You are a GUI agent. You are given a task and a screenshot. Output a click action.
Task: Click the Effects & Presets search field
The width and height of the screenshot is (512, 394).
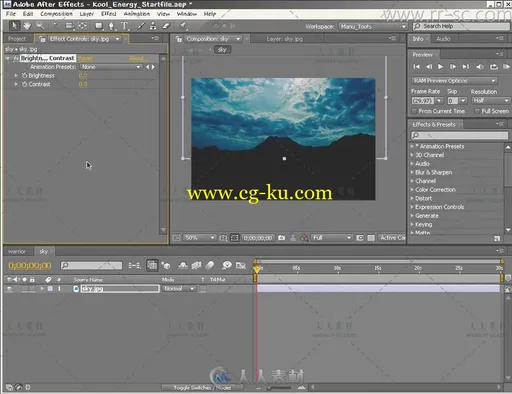(x=459, y=135)
